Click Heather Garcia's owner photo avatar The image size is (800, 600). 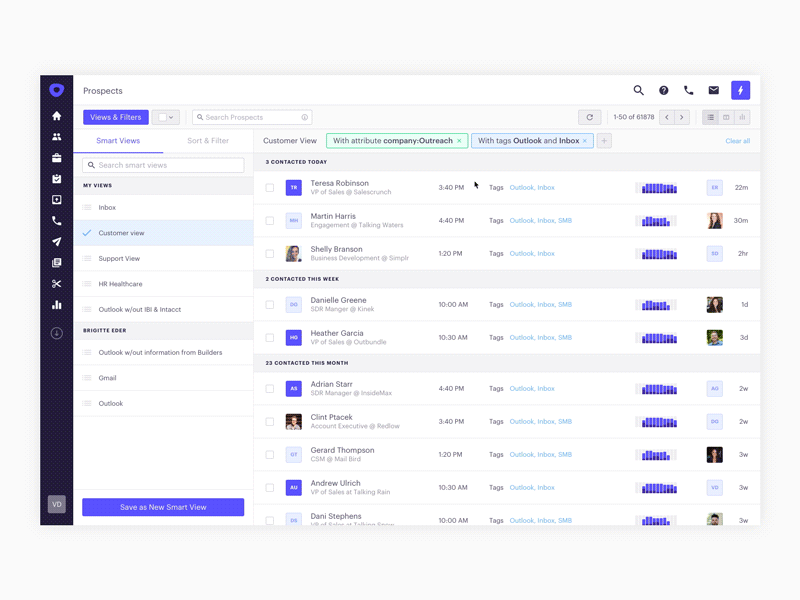(x=714, y=338)
